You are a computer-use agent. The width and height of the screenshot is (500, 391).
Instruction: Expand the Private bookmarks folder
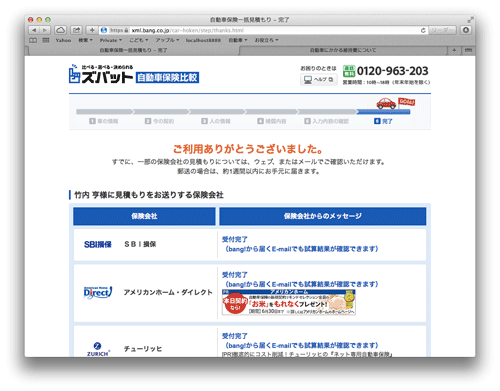click(111, 40)
